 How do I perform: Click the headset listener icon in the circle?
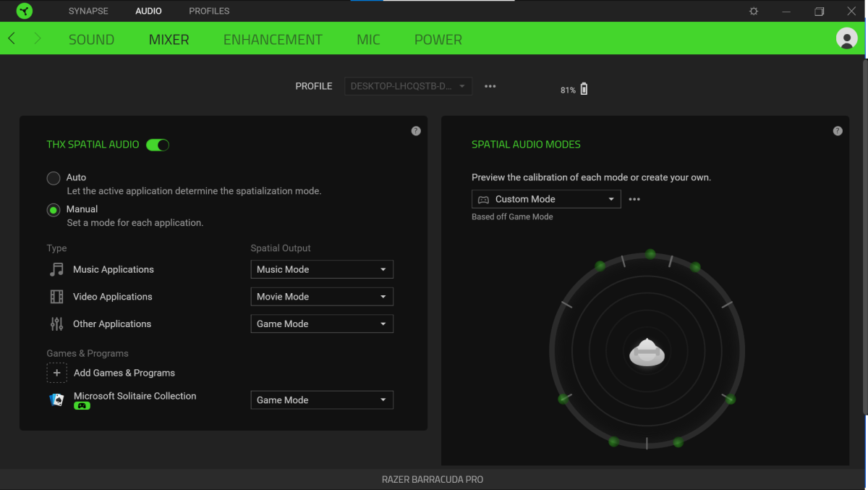647,352
